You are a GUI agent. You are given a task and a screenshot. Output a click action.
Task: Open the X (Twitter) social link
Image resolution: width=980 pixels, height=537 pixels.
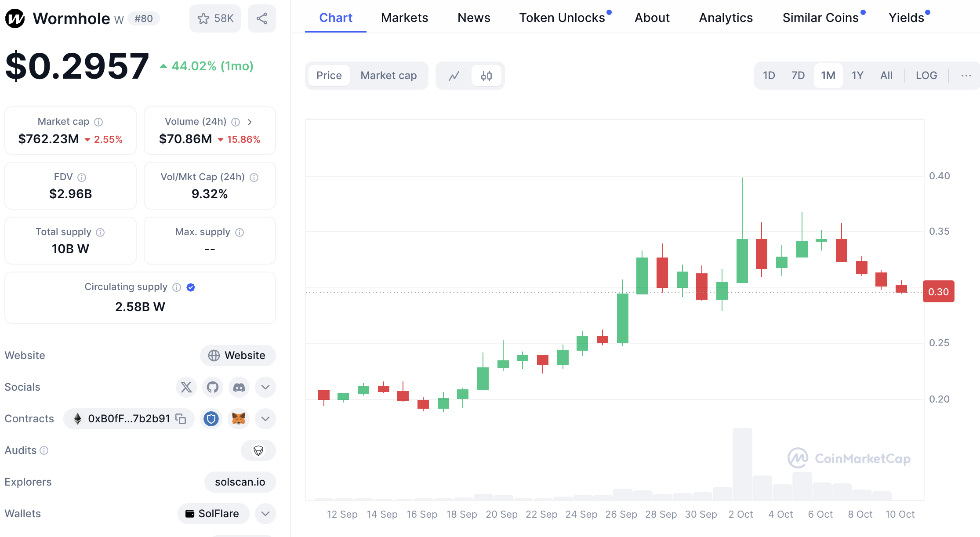(x=186, y=387)
